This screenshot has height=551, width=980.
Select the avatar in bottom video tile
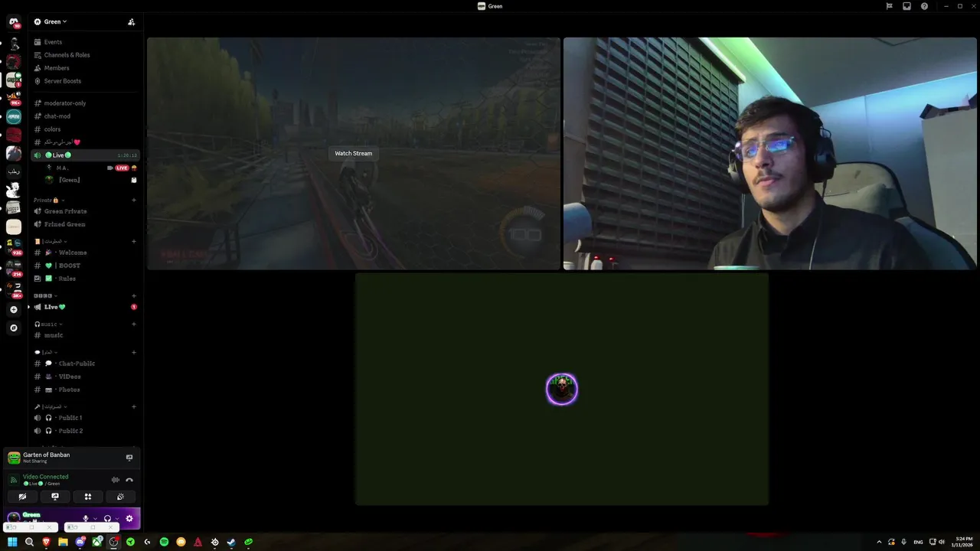[x=562, y=390]
